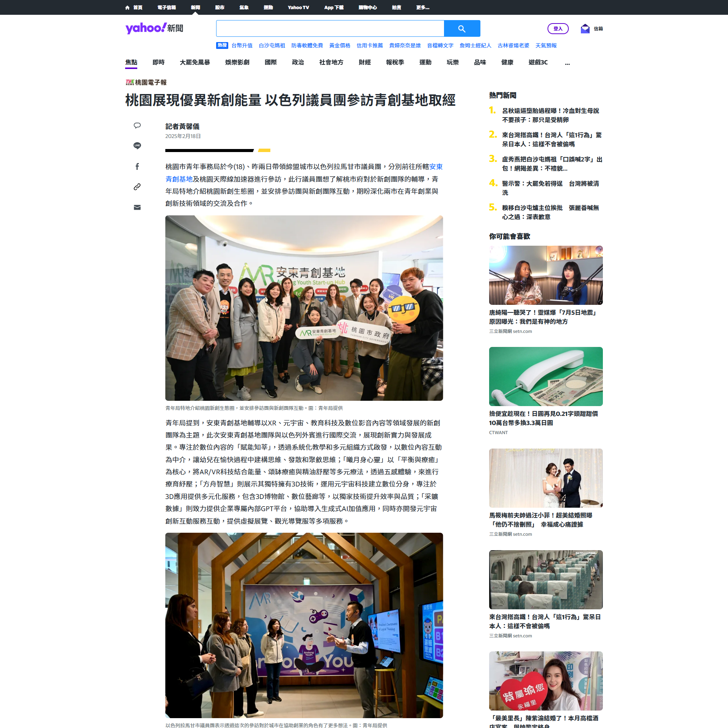
Task: Open 陳紫渝 heart sign thumbnail
Action: (546, 681)
